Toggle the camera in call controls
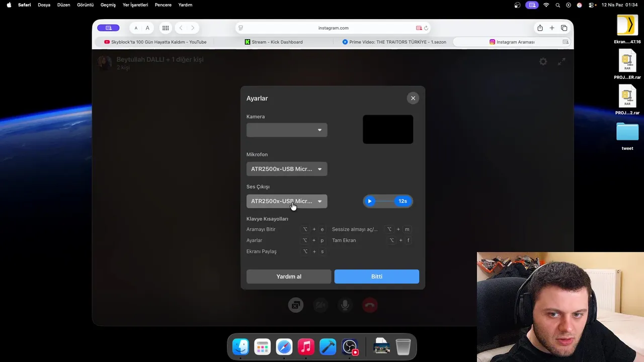This screenshot has height=362, width=644. pos(320,305)
